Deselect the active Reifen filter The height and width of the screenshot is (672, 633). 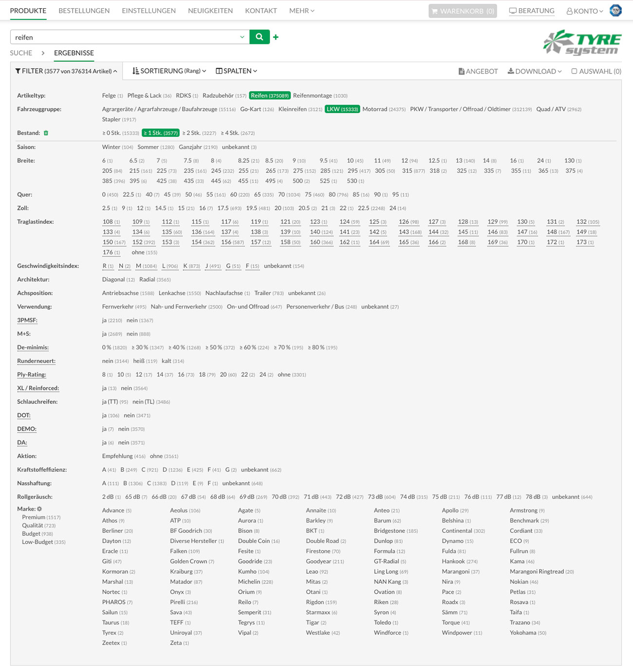click(x=270, y=95)
